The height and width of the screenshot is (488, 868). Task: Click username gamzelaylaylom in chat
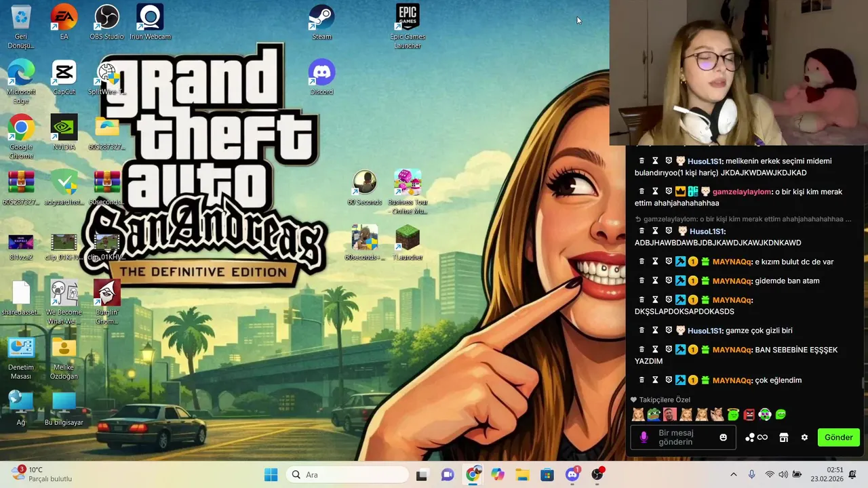741,192
